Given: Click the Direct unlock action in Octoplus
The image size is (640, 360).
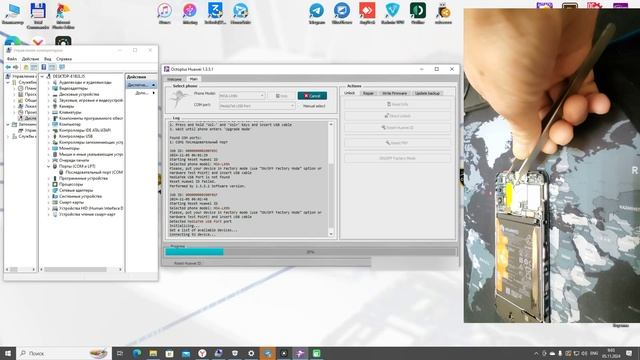Looking at the screenshot, I should tap(397, 116).
